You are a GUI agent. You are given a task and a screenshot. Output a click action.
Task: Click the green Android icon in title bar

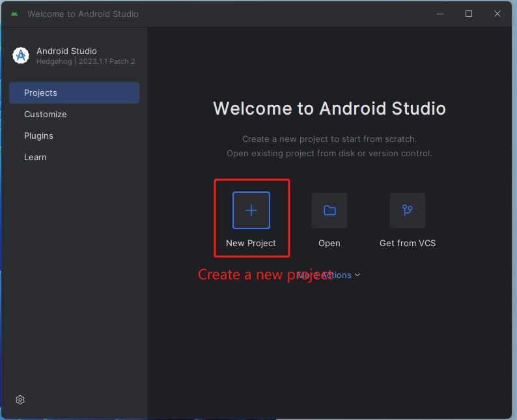[x=14, y=14]
